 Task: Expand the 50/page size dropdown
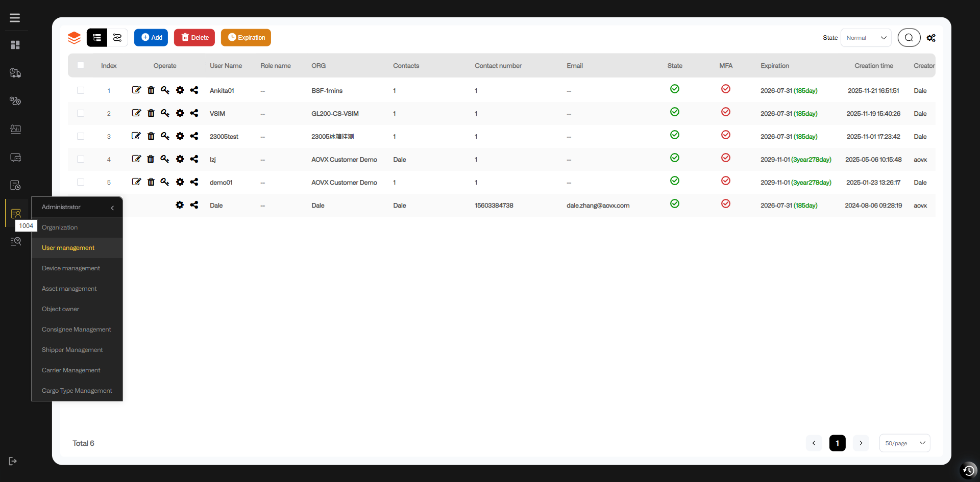tap(904, 443)
